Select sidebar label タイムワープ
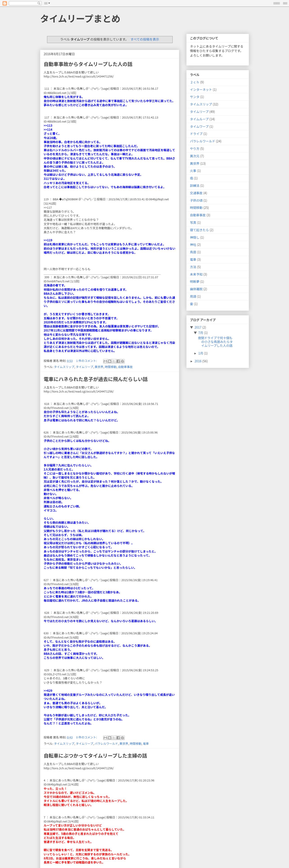This screenshot has height=868, width=289. pyautogui.click(x=199, y=127)
